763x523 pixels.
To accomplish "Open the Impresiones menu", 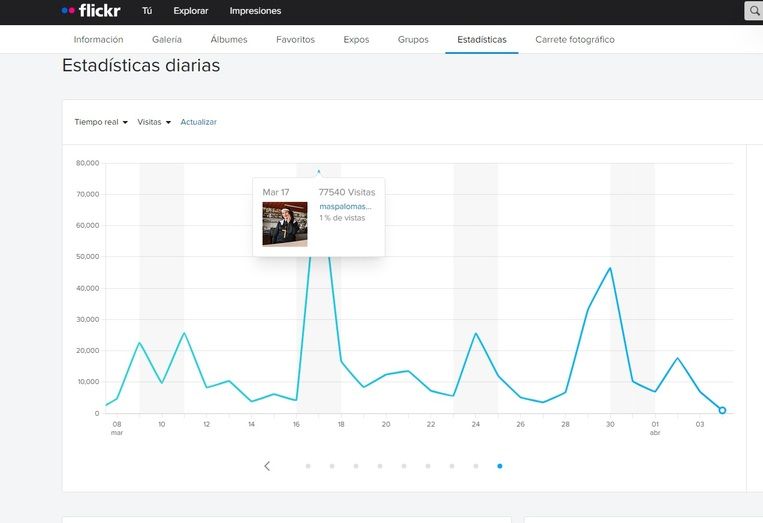I will (x=255, y=11).
